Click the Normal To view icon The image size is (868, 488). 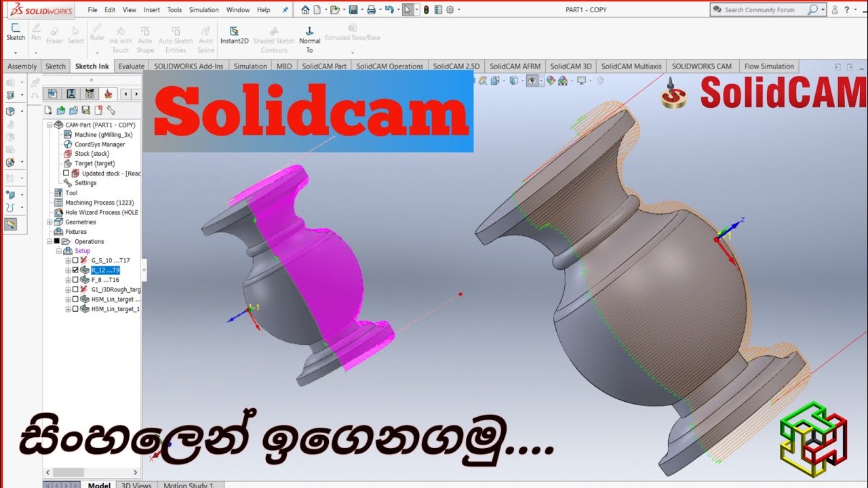point(309,40)
